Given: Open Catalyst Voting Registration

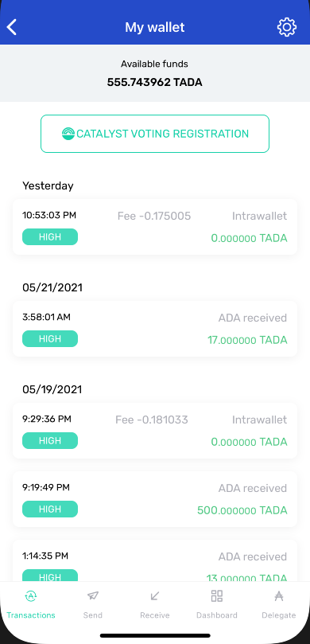Looking at the screenshot, I should point(155,134).
